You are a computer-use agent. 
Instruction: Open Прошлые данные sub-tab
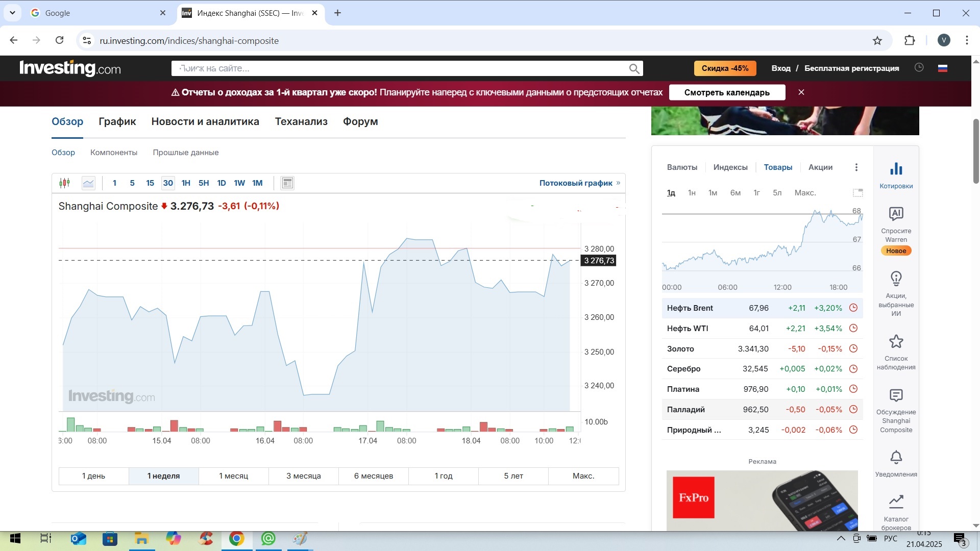point(186,153)
